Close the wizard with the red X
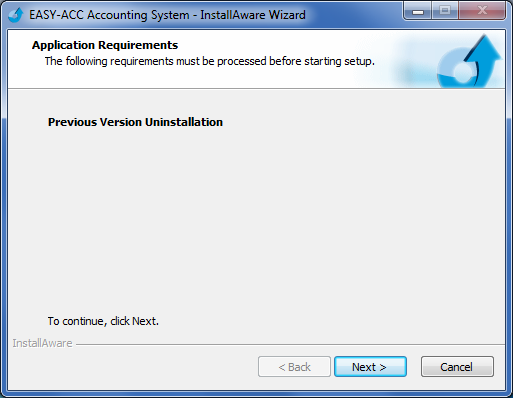The height and width of the screenshot is (398, 513). point(482,11)
